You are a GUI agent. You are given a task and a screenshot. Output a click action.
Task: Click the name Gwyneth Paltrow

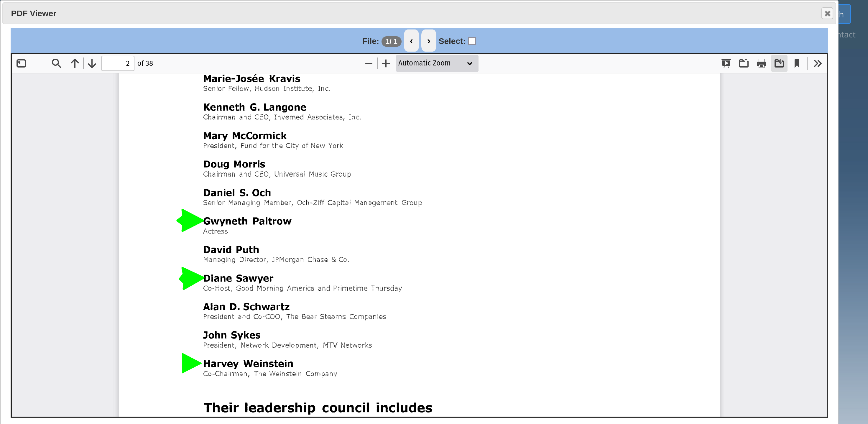[x=247, y=221]
